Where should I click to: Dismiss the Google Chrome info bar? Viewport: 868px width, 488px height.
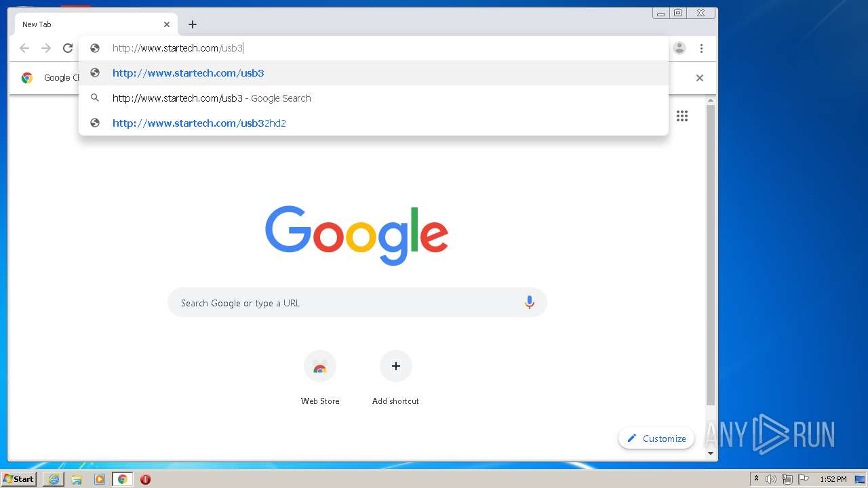click(x=700, y=78)
